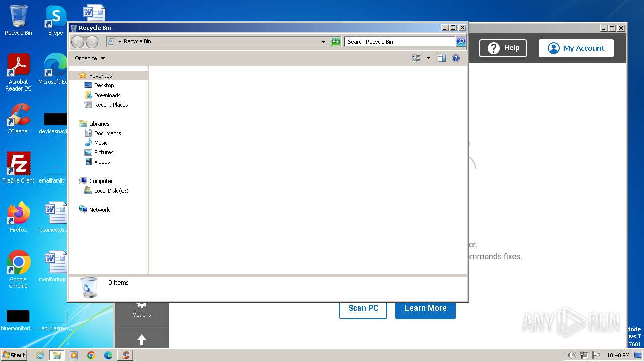
Task: Select CCleaner desktop shortcut
Action: (x=18, y=119)
